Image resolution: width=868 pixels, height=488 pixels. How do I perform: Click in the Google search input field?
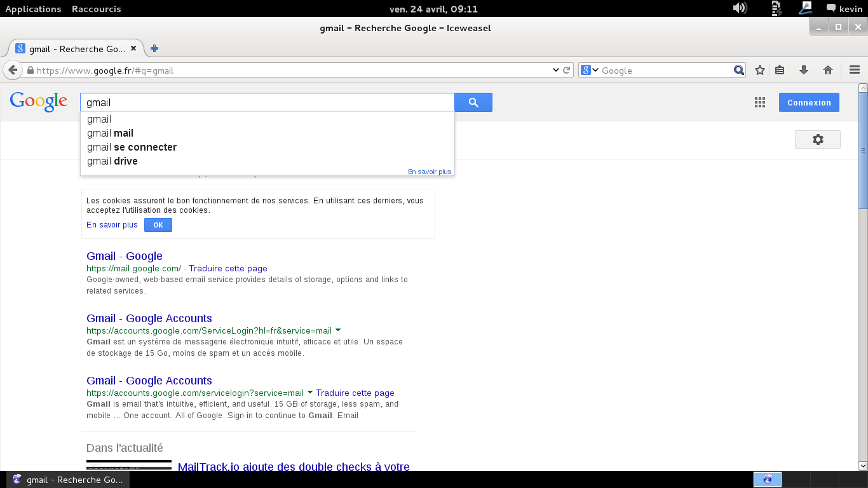[268, 102]
